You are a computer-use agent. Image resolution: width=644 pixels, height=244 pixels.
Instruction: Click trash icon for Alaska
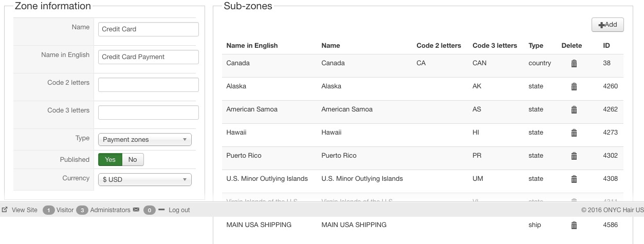[574, 87]
